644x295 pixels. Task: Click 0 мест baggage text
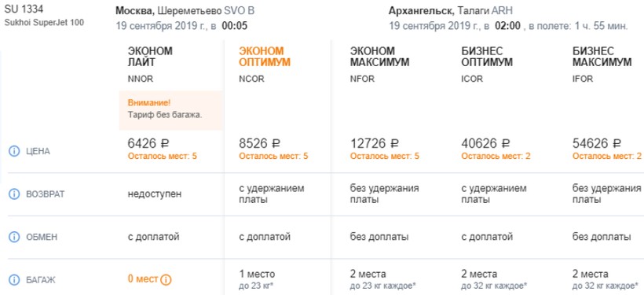tap(143, 279)
